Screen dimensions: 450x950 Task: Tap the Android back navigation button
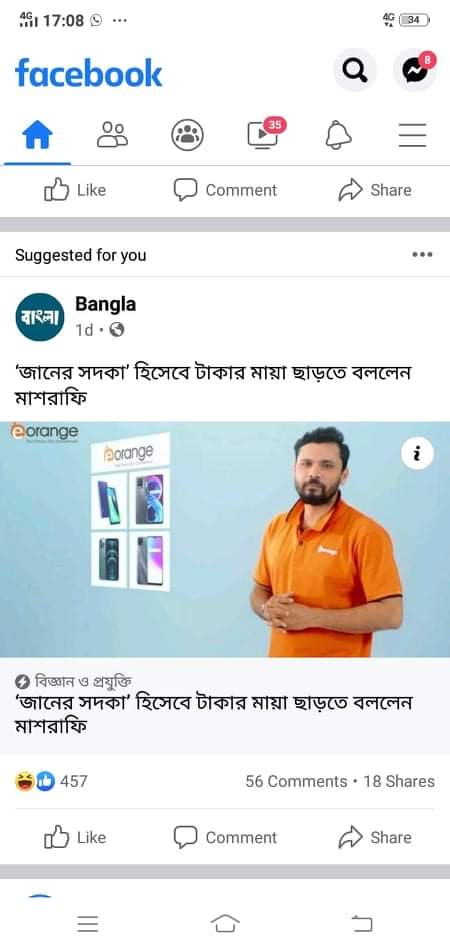point(362,924)
